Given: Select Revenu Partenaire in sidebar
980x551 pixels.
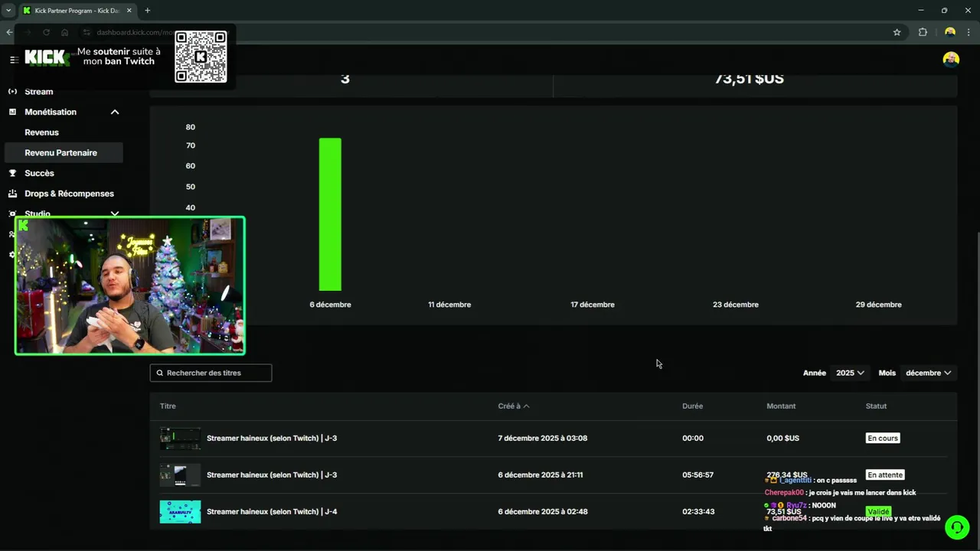Looking at the screenshot, I should point(64,152).
